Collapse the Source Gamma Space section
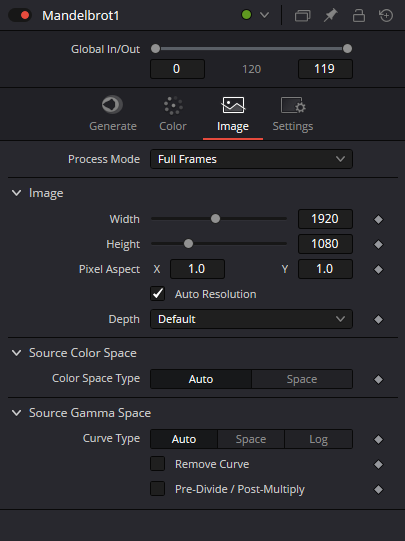 [x=17, y=413]
